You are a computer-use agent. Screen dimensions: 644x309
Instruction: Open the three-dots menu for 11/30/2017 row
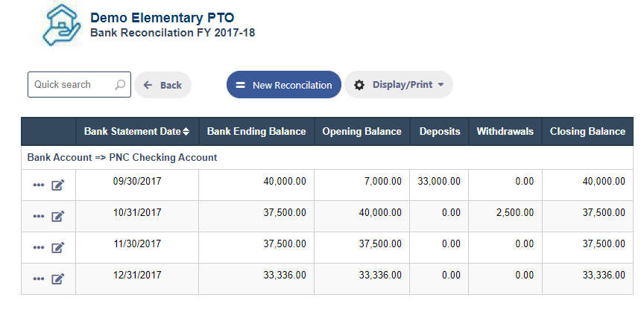(x=39, y=247)
